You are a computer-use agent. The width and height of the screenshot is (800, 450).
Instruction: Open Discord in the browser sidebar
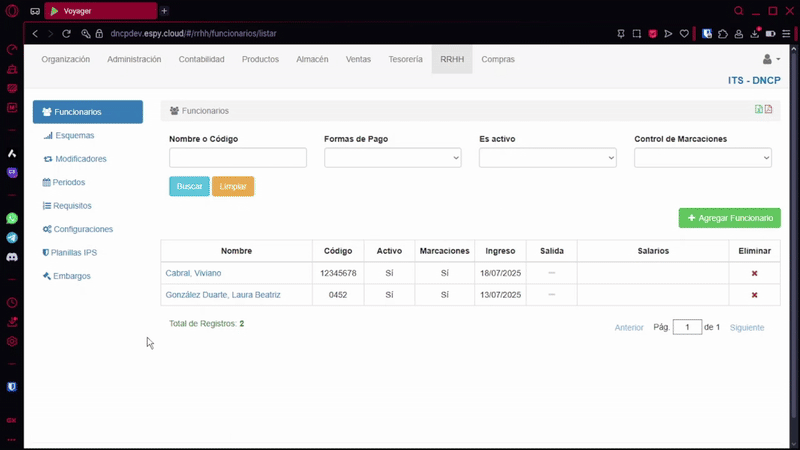click(12, 257)
